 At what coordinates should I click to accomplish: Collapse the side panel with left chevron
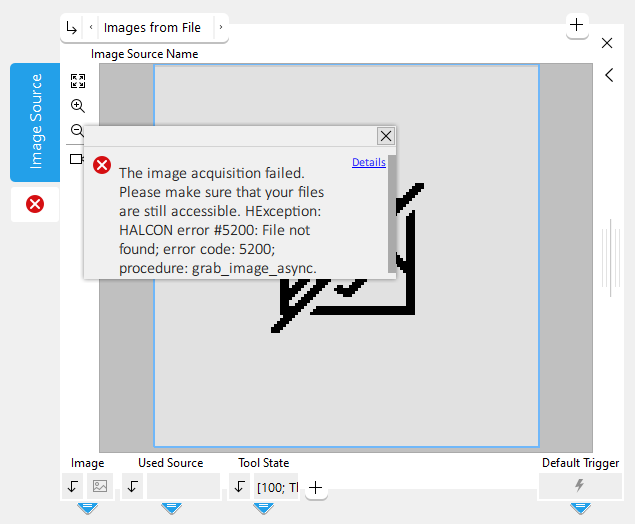pyautogui.click(x=608, y=75)
